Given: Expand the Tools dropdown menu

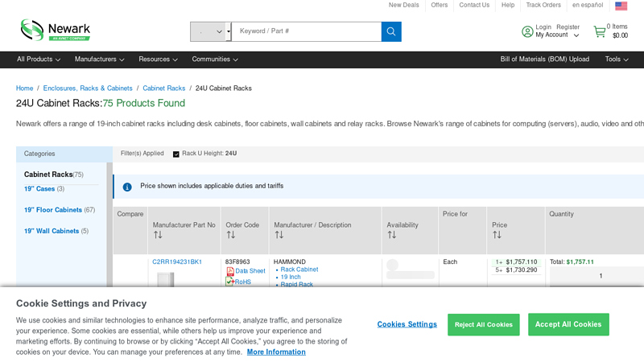Looking at the screenshot, I should [x=617, y=60].
